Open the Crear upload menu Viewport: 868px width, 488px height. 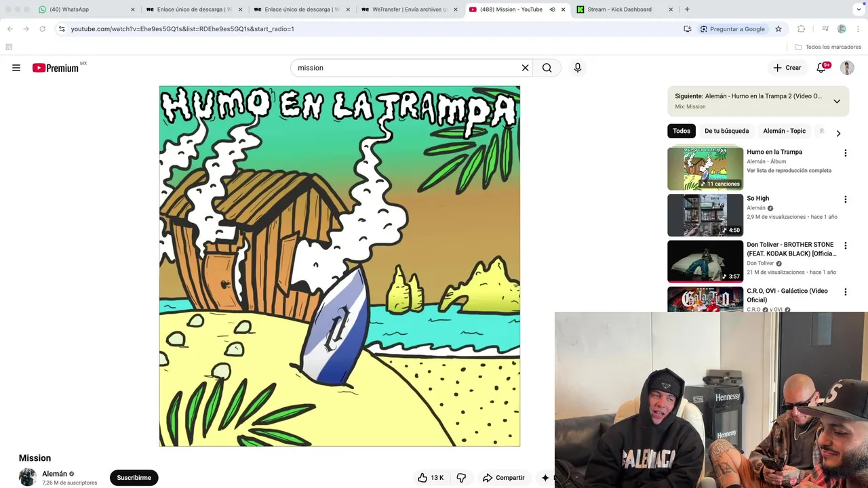(787, 68)
